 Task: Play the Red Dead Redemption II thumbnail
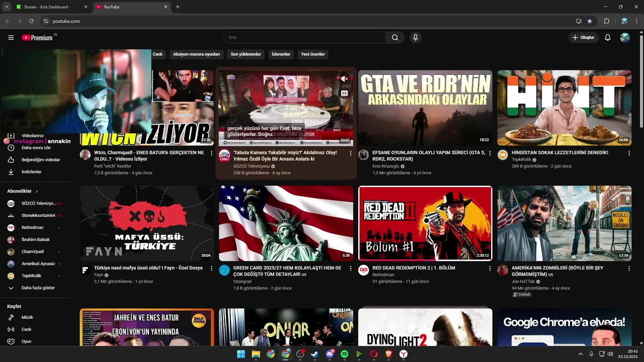(425, 223)
